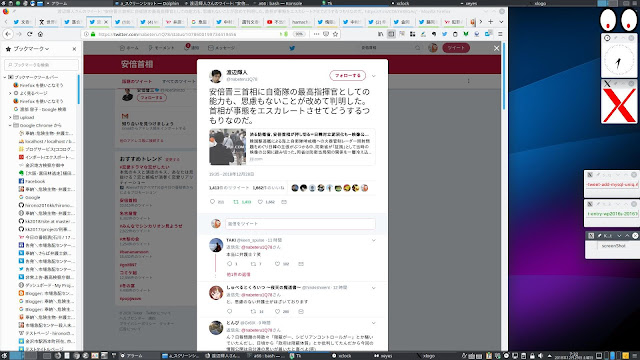Click the reply text input box

(x=300, y=224)
